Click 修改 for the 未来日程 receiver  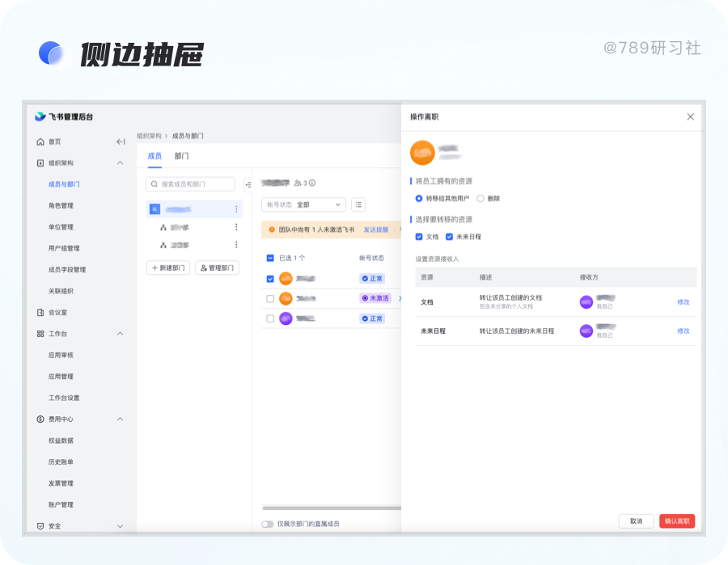click(x=683, y=331)
